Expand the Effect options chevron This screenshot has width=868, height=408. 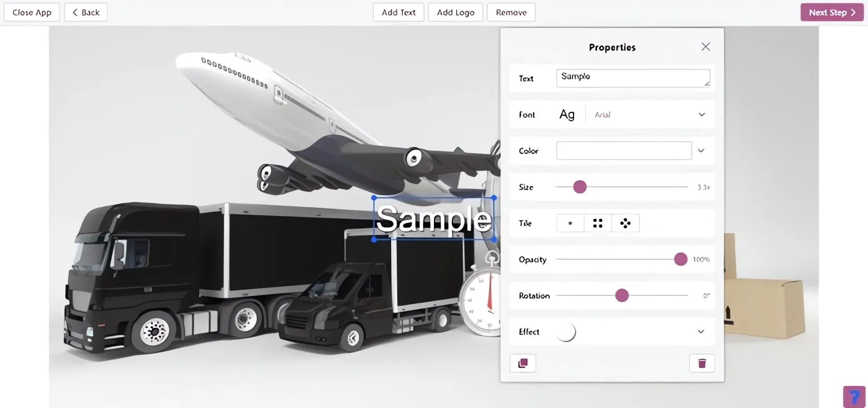(x=701, y=332)
